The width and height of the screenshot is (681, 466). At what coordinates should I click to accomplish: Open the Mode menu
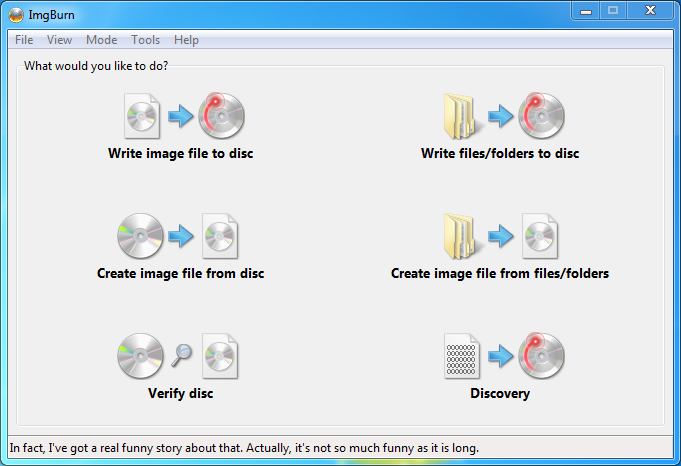point(101,40)
